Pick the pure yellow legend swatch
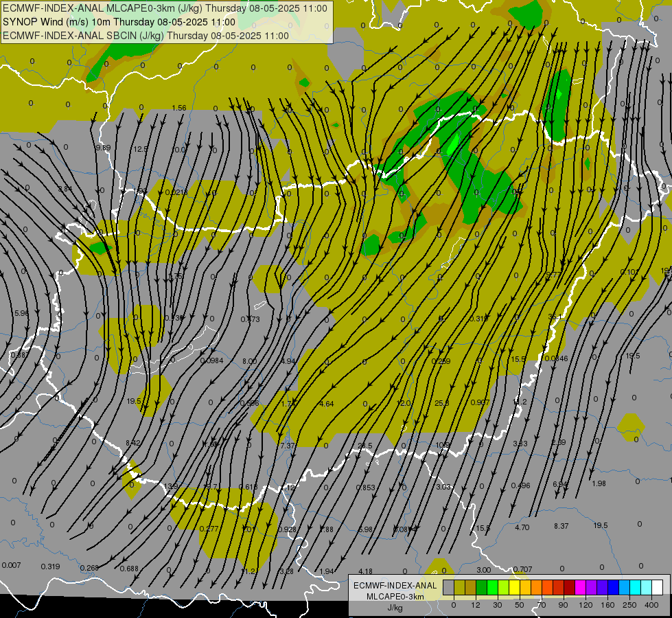The width and height of the screenshot is (672, 618). (515, 587)
